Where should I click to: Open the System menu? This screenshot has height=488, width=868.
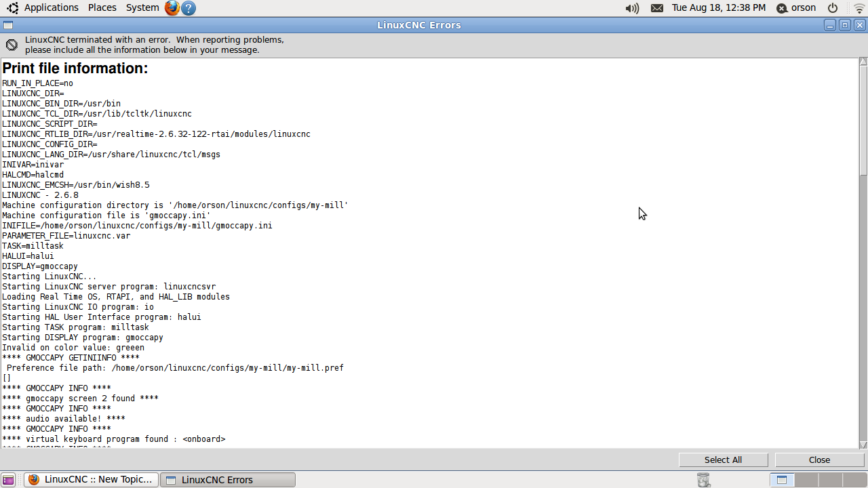tap(142, 7)
